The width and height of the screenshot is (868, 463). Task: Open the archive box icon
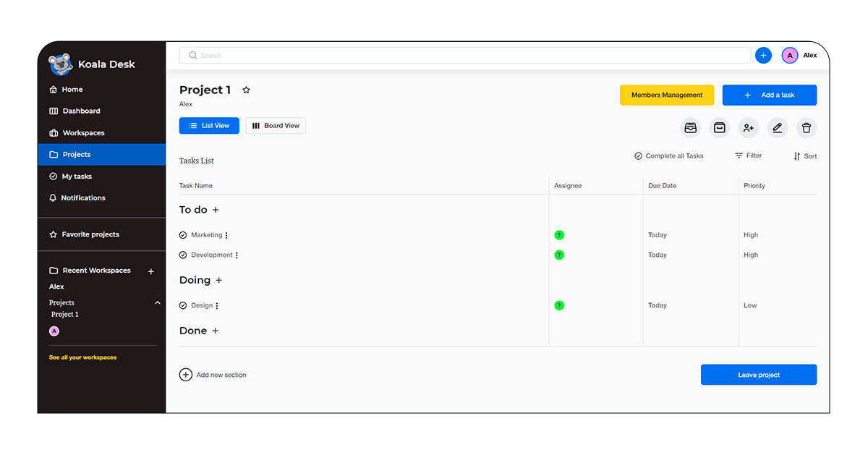click(719, 128)
